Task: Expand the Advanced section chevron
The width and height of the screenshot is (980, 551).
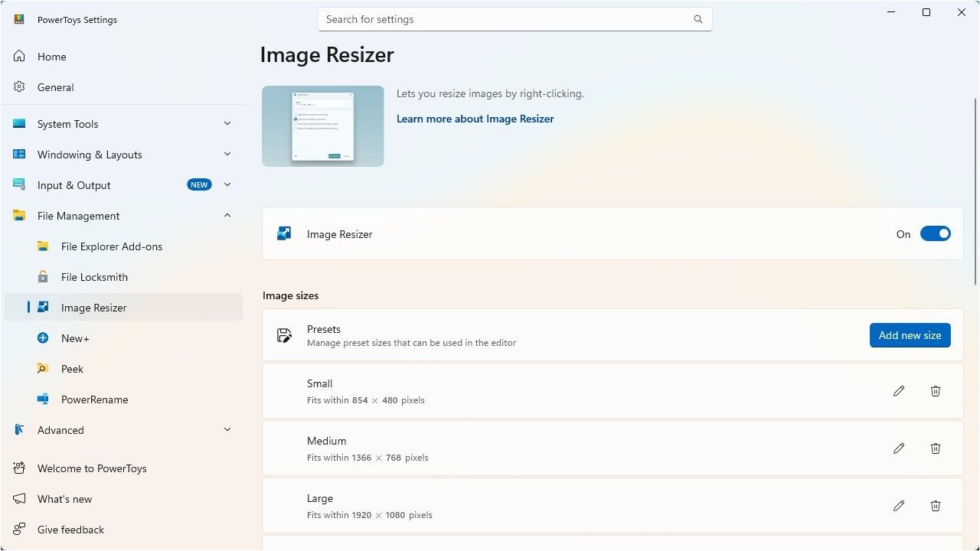Action: (x=227, y=429)
